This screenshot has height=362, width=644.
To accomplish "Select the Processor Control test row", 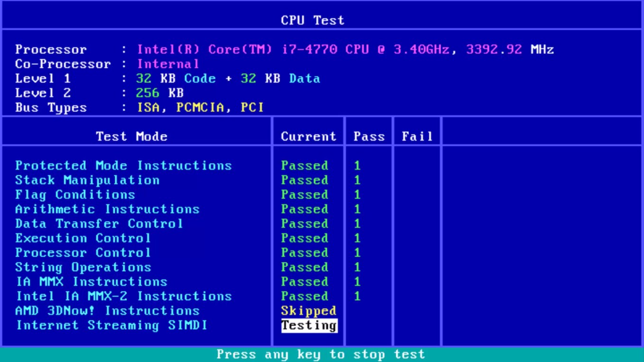I will click(83, 253).
